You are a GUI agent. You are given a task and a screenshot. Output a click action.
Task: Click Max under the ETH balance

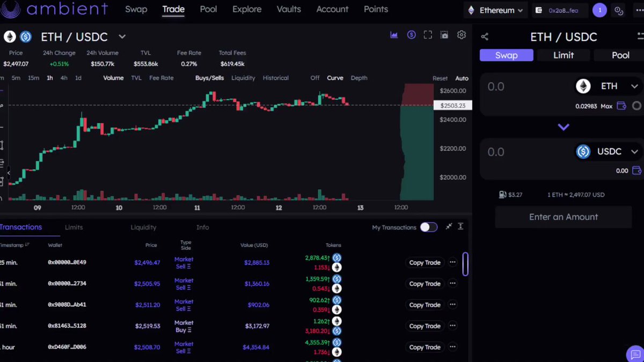[x=606, y=106]
